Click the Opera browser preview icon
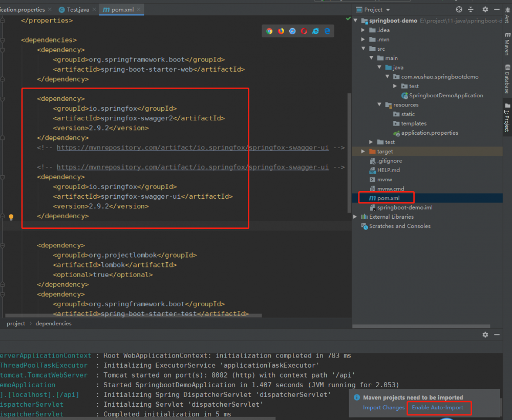The width and height of the screenshot is (512, 420). 304,31
